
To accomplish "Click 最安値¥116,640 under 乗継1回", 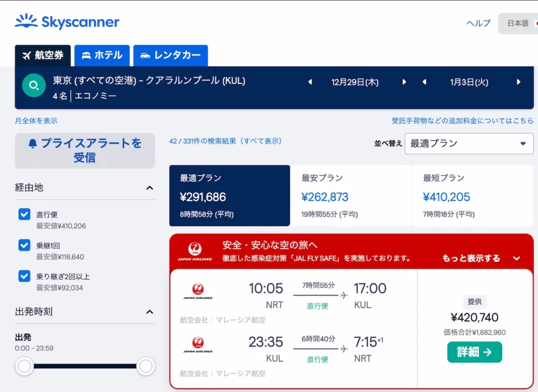I will point(60,257).
